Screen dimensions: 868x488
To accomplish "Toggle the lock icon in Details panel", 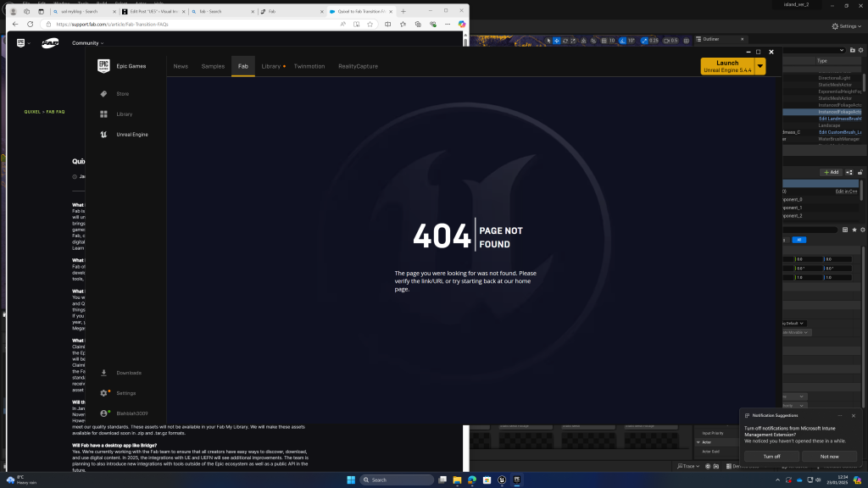I will pyautogui.click(x=860, y=173).
